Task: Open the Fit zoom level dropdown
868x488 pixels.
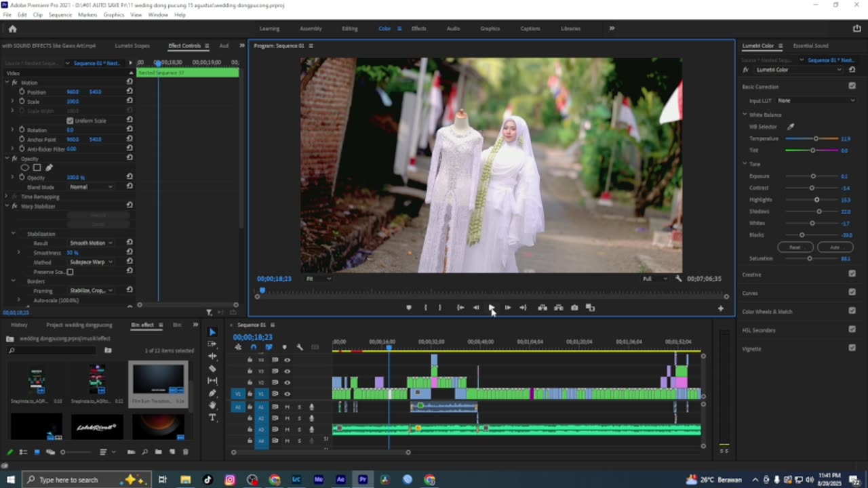Action: (318, 279)
